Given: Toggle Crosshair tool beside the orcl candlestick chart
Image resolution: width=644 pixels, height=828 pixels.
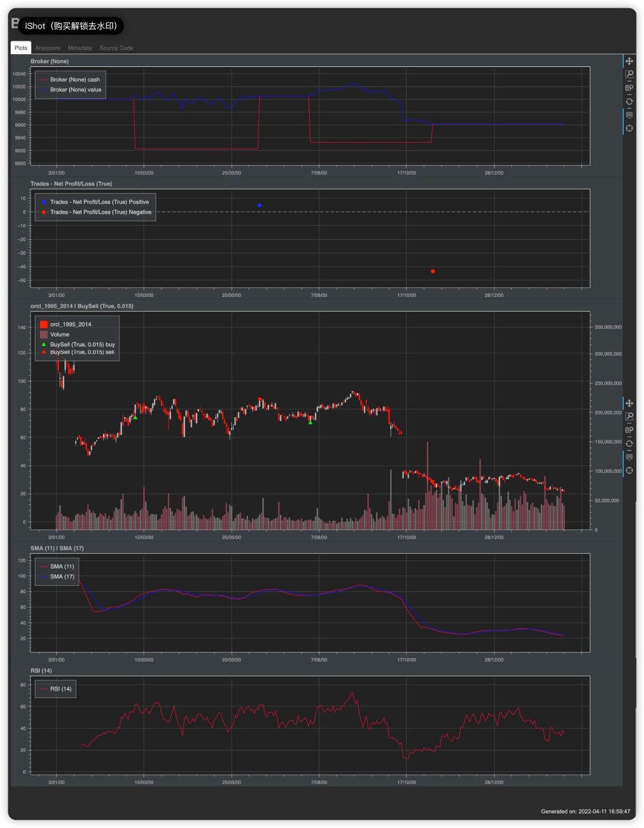Looking at the screenshot, I should [x=629, y=470].
